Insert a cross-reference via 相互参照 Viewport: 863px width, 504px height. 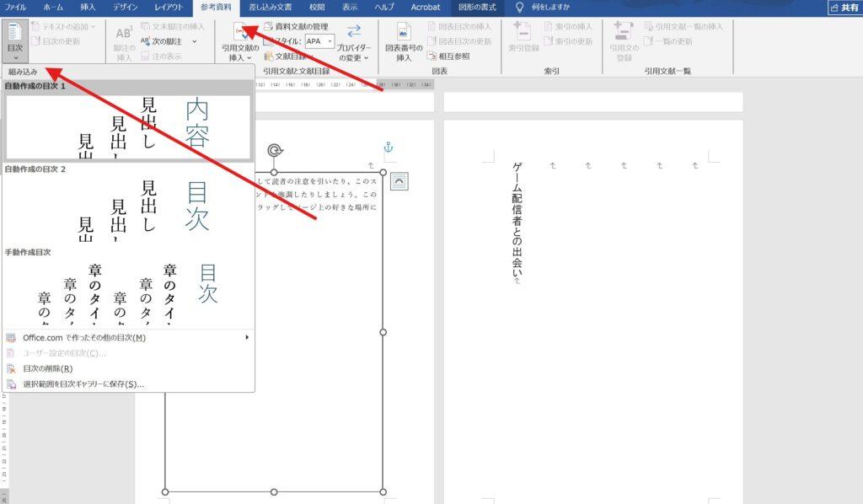click(x=453, y=56)
